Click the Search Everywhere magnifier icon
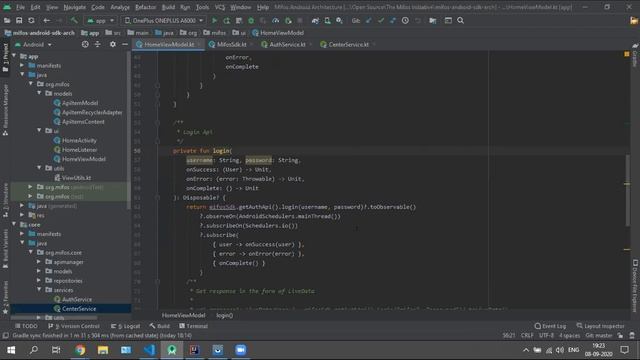The width and height of the screenshot is (640, 360). pyautogui.click(x=460, y=20)
